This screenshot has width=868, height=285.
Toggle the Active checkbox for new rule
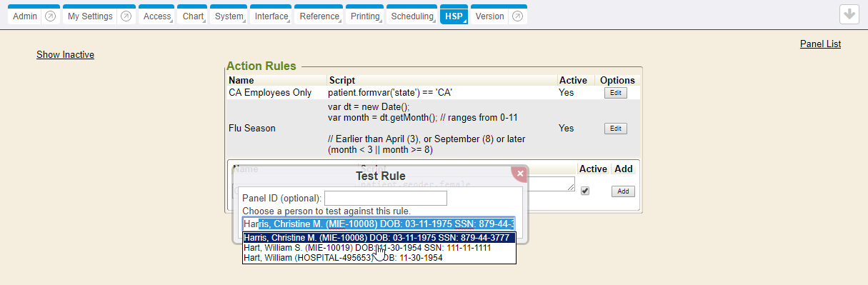pyautogui.click(x=585, y=191)
